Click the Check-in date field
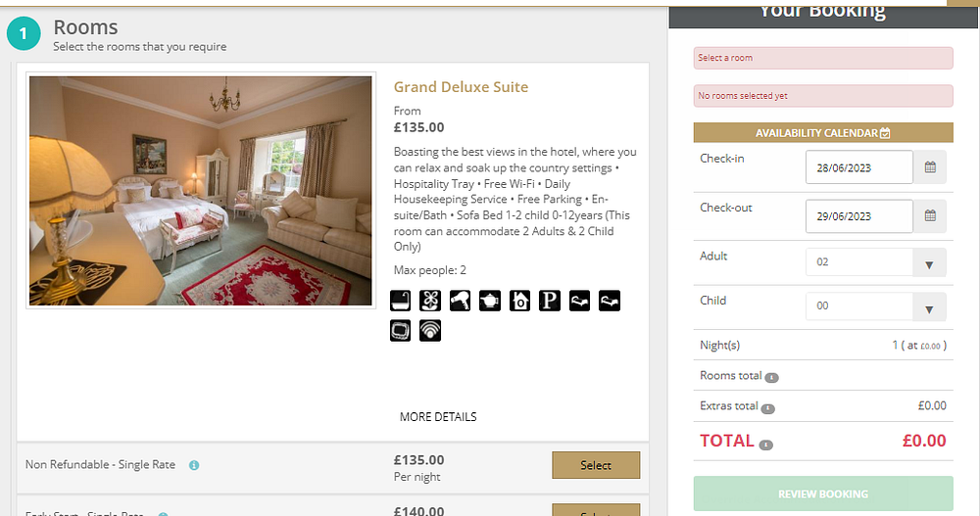 click(858, 167)
